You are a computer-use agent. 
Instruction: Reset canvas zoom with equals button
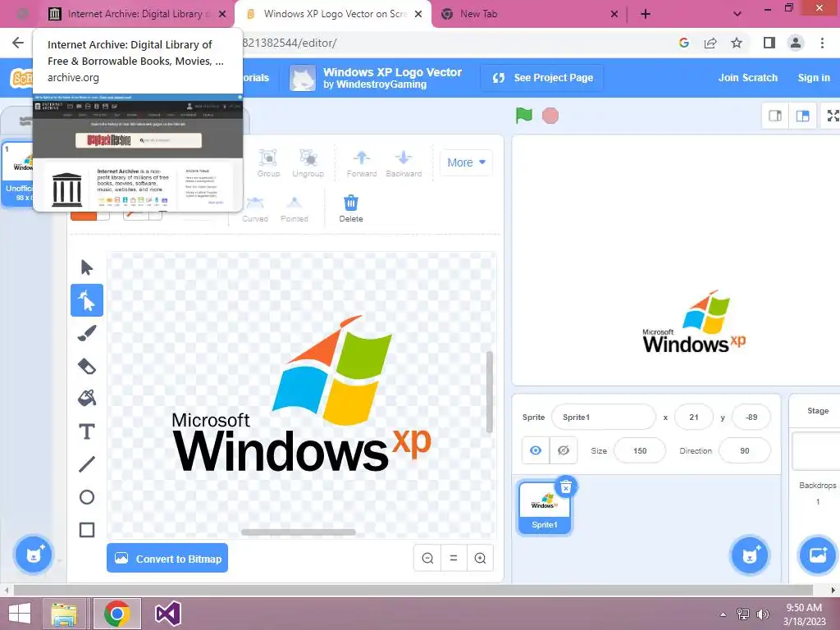pos(454,558)
